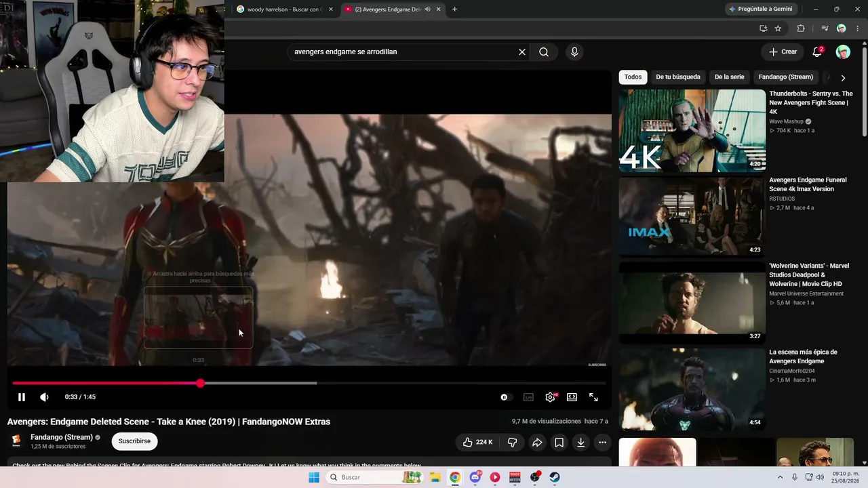Open the Chrome media controls

click(825, 28)
